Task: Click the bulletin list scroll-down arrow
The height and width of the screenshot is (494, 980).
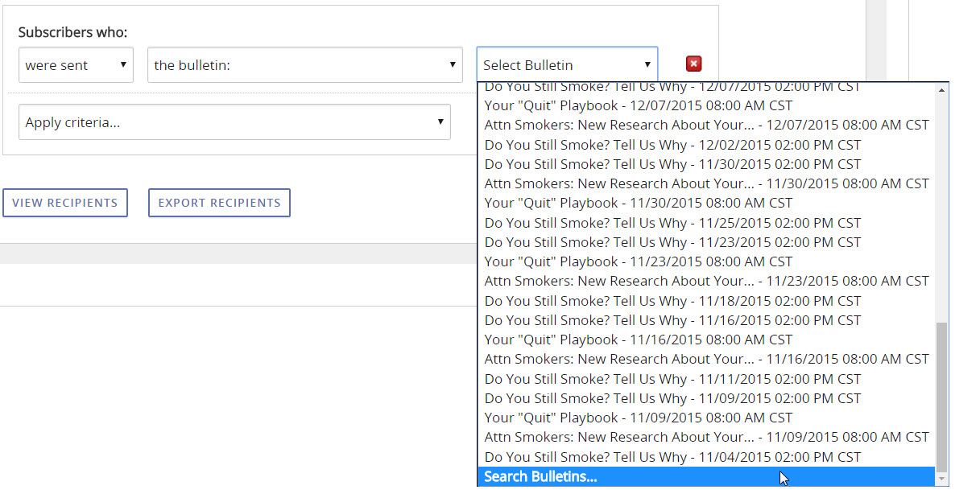Action: pos(941,479)
